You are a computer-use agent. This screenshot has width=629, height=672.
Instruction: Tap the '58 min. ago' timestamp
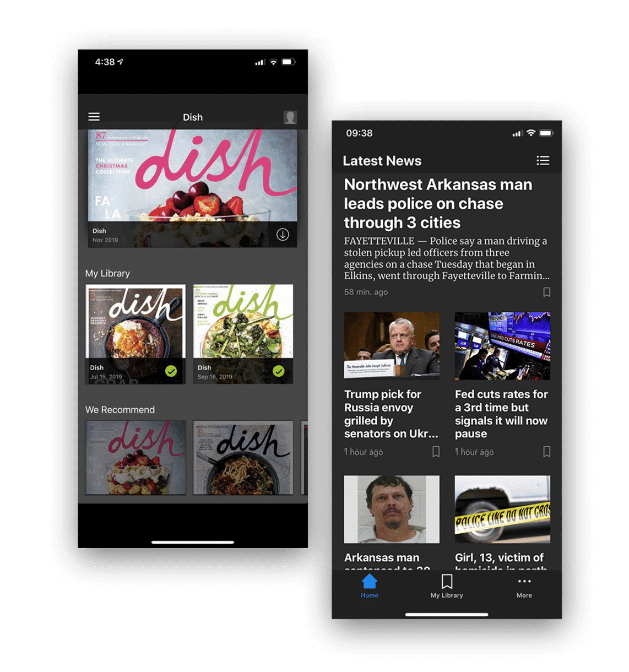click(x=366, y=292)
